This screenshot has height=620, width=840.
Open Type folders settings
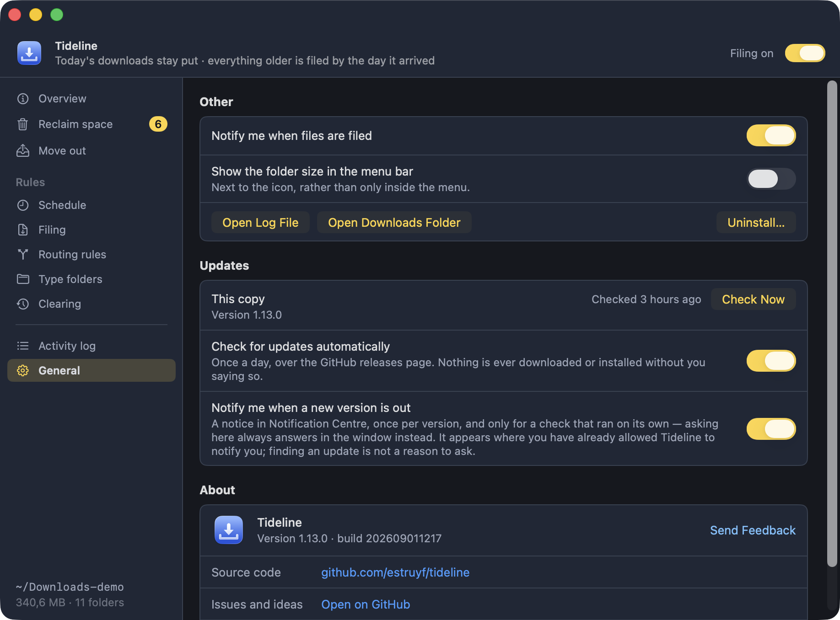click(x=92, y=279)
